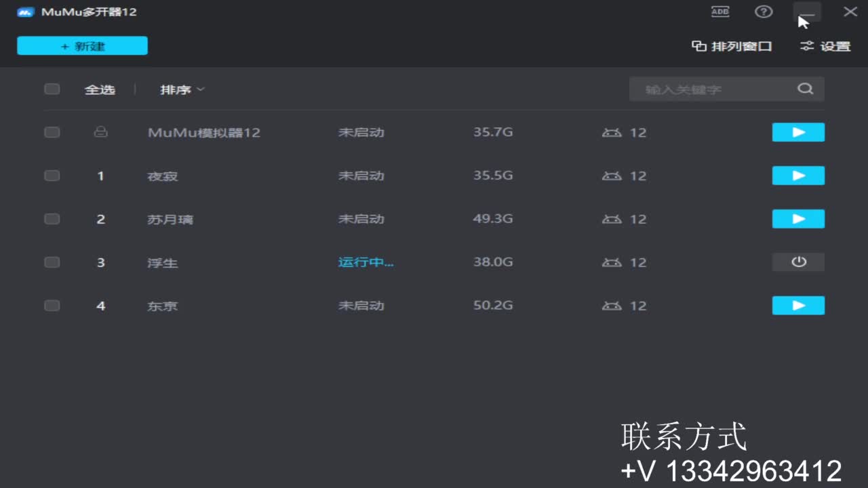
Task: Click the instance name 浮生
Action: (163, 263)
